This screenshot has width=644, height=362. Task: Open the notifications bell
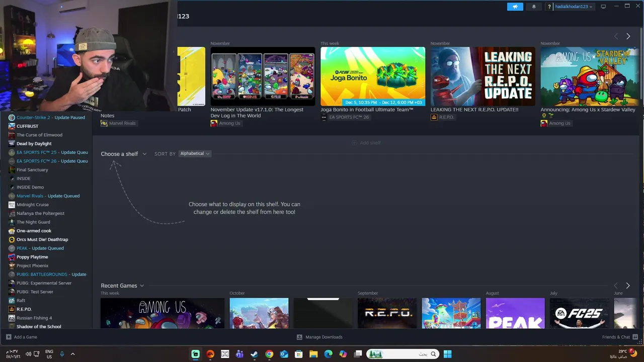[x=534, y=7]
